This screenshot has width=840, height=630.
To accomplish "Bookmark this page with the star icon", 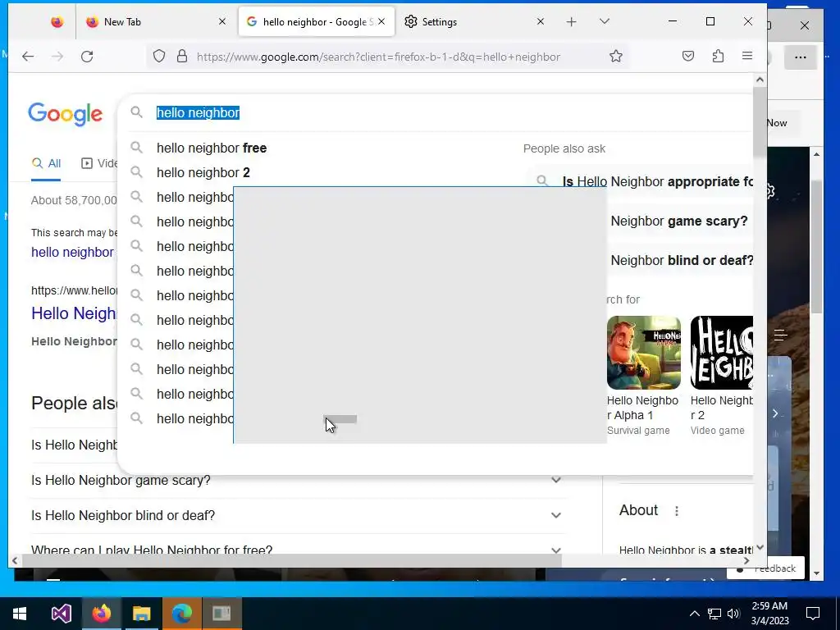I will coord(616,57).
